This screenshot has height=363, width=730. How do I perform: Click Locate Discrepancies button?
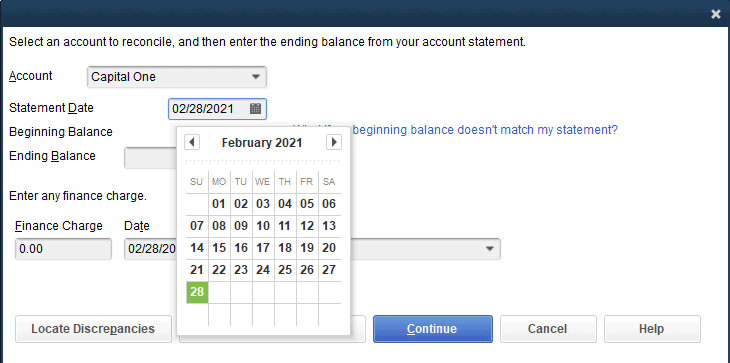tap(93, 329)
